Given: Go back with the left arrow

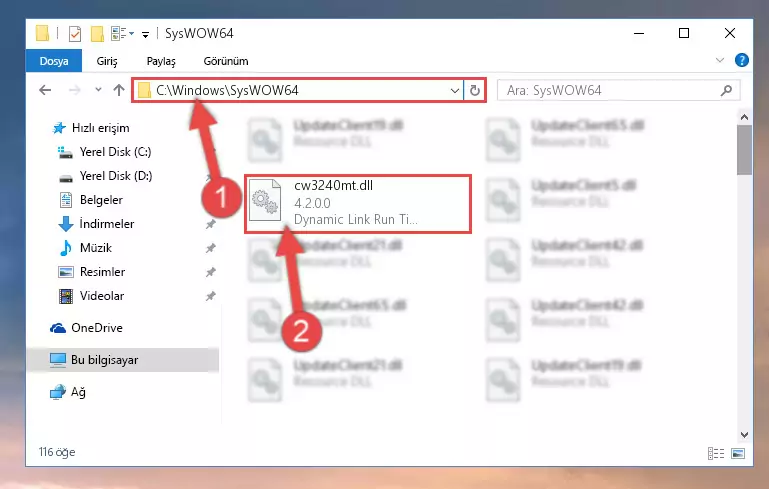Looking at the screenshot, I should pos(45,90).
